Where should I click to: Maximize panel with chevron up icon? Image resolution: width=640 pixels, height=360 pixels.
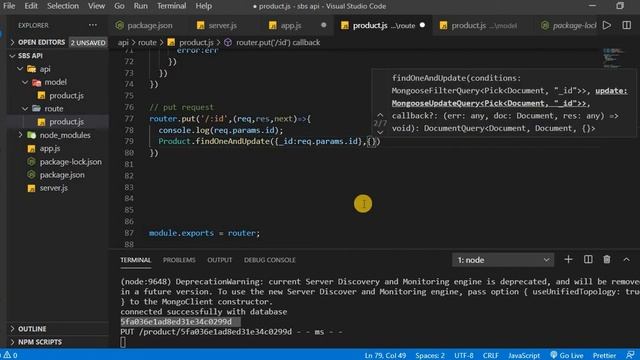tap(627, 260)
